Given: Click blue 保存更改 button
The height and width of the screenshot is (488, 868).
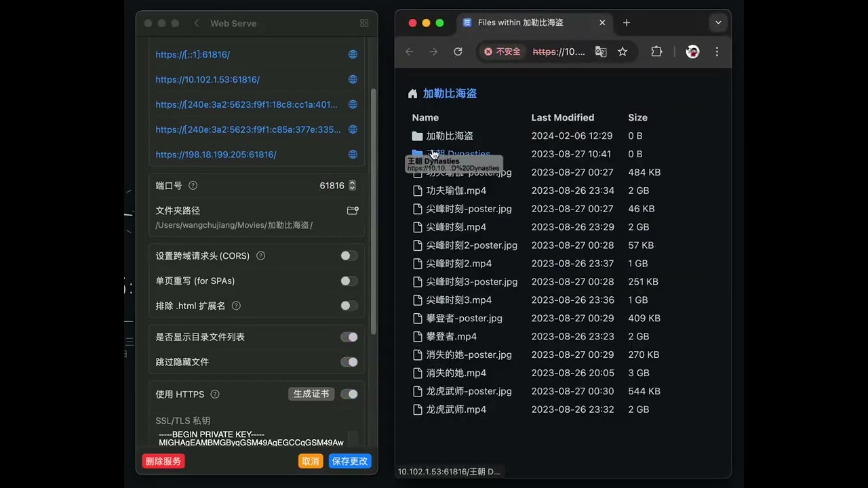Looking at the screenshot, I should click(350, 462).
